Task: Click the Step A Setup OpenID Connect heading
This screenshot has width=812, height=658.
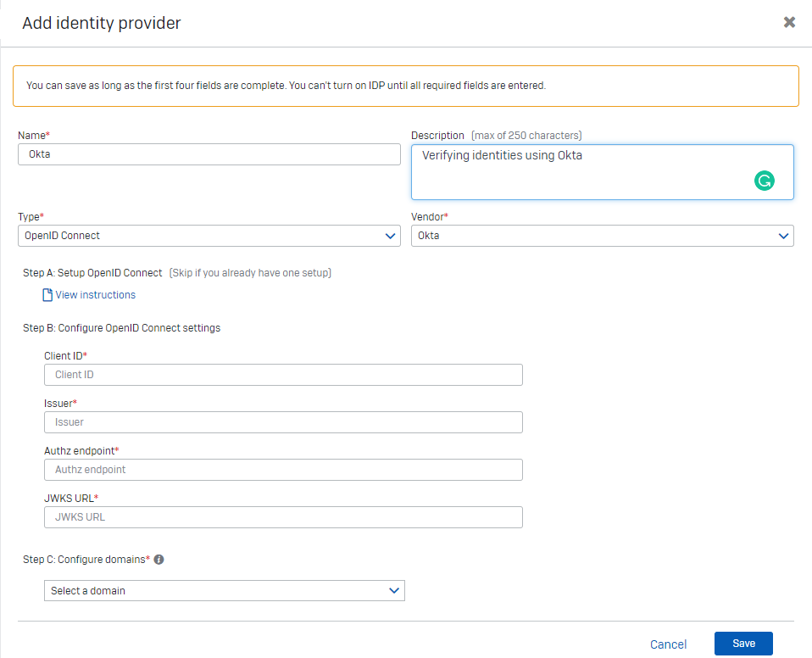Action: (x=92, y=273)
